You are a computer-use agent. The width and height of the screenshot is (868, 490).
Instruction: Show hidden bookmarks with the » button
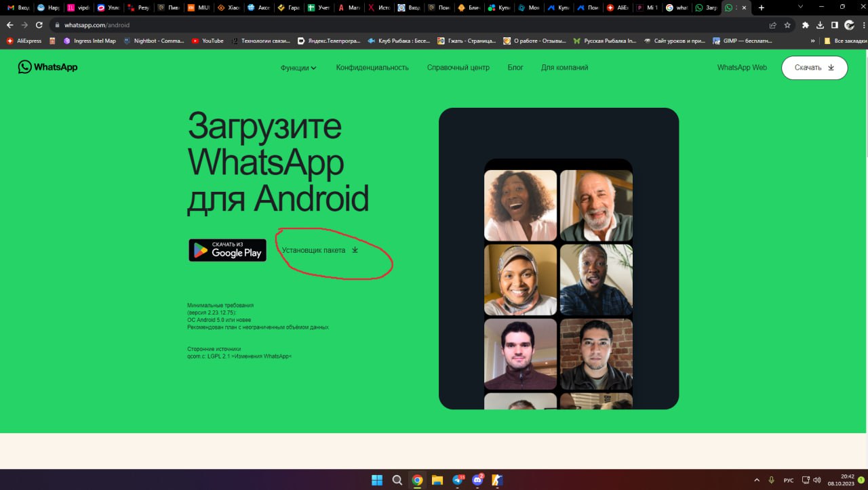812,41
